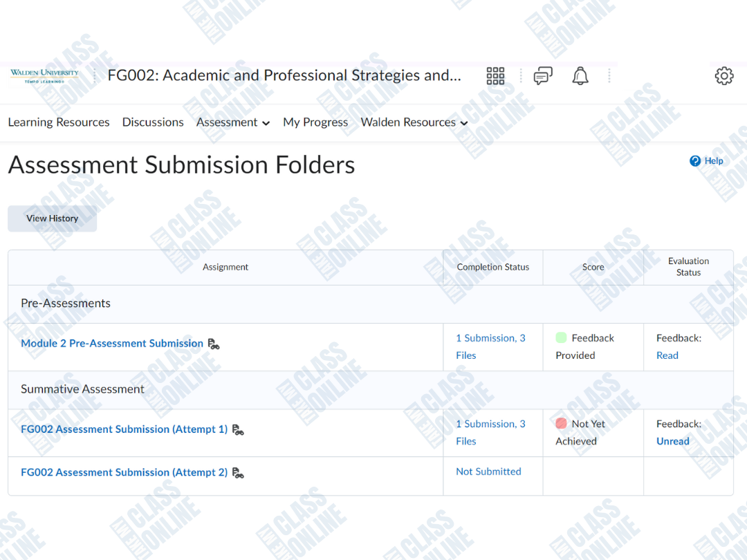Open FG002 Assessment Submission (Attempt 2)
Image resolution: width=747 pixels, height=560 pixels.
124,472
